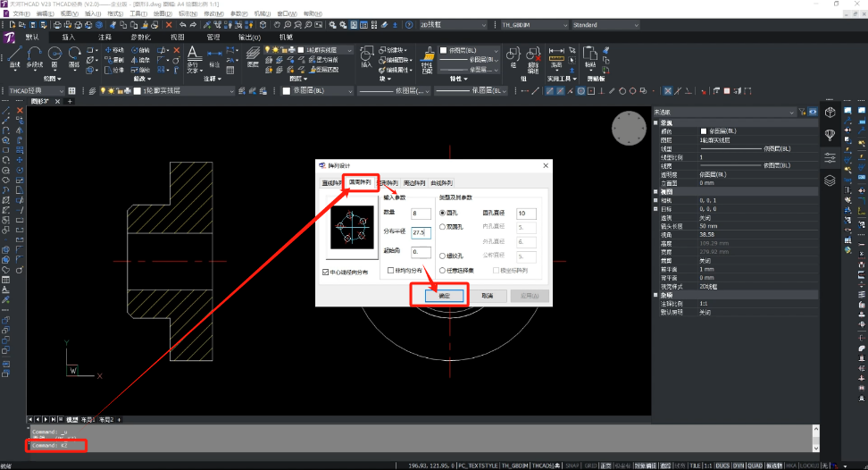Toggle DUCS in the status bar
This screenshot has height=470, width=868.
click(722, 466)
